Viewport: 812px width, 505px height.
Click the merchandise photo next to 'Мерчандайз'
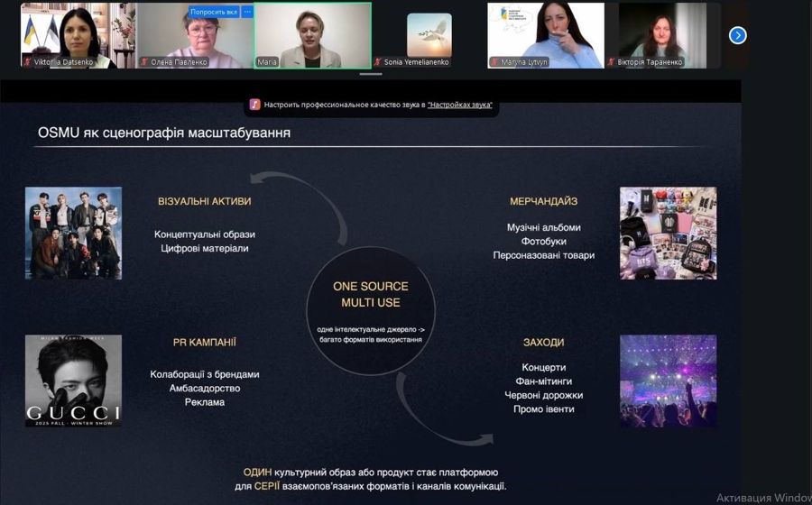(668, 233)
